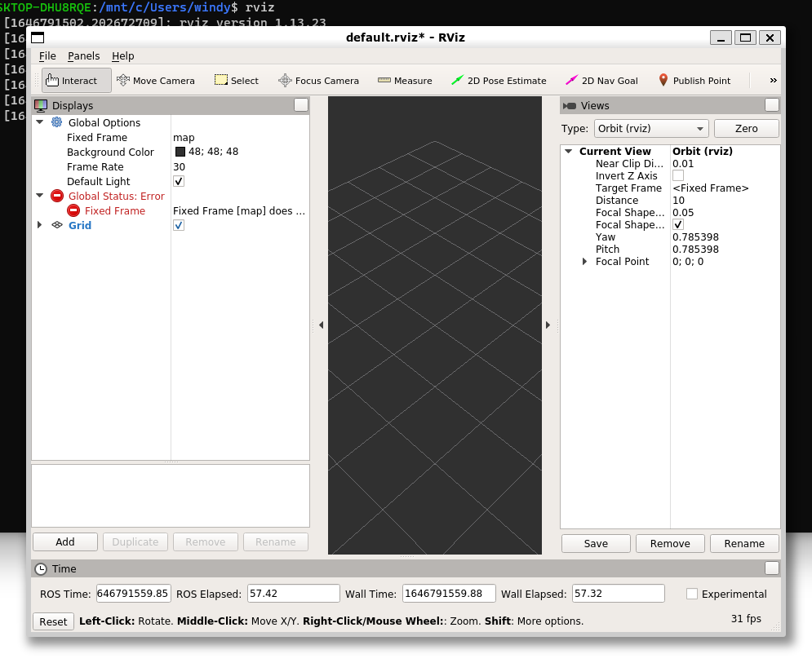Collapse the Global Status tree item
The width and height of the screenshot is (812, 663).
40,196
